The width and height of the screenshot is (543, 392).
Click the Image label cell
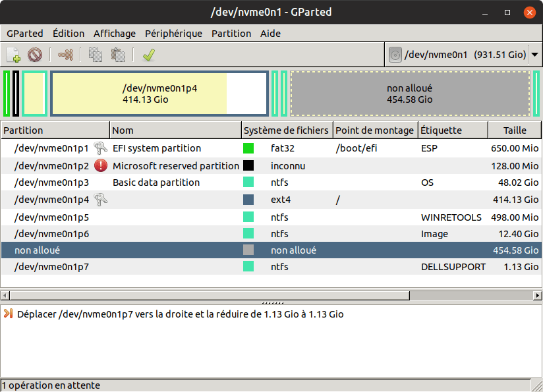(434, 234)
